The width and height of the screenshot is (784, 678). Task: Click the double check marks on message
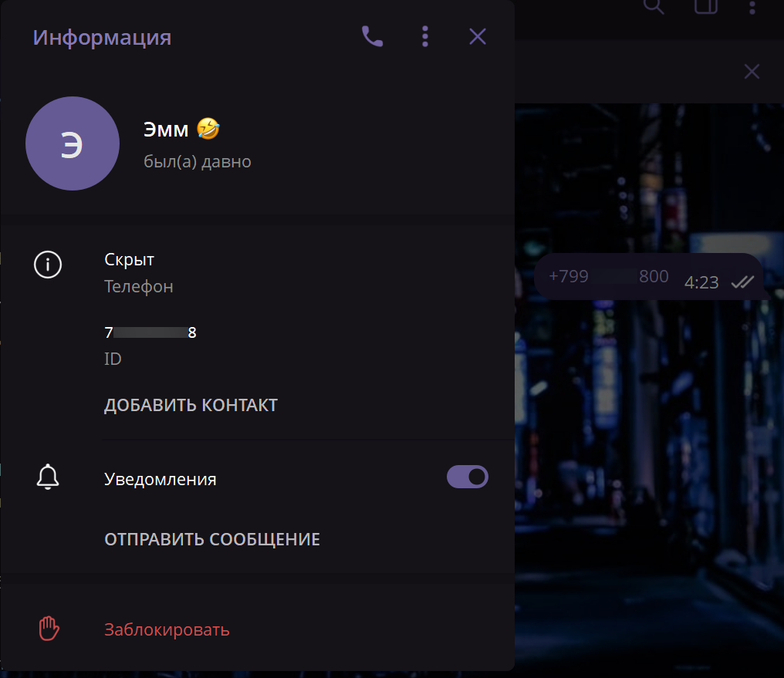(742, 282)
